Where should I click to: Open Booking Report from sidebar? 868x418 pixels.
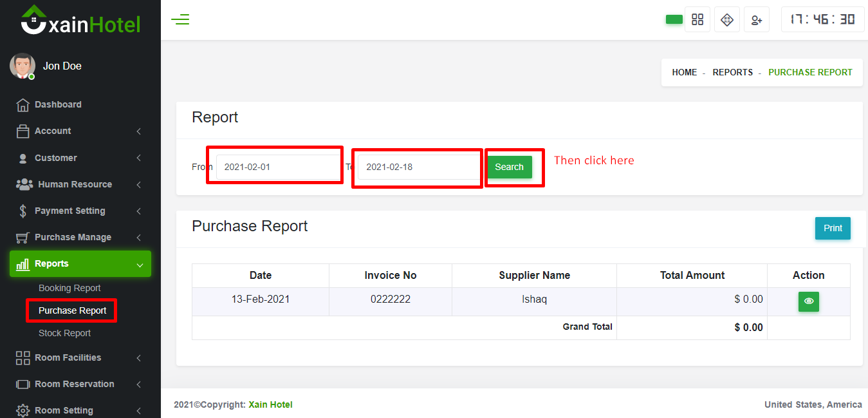tap(69, 288)
